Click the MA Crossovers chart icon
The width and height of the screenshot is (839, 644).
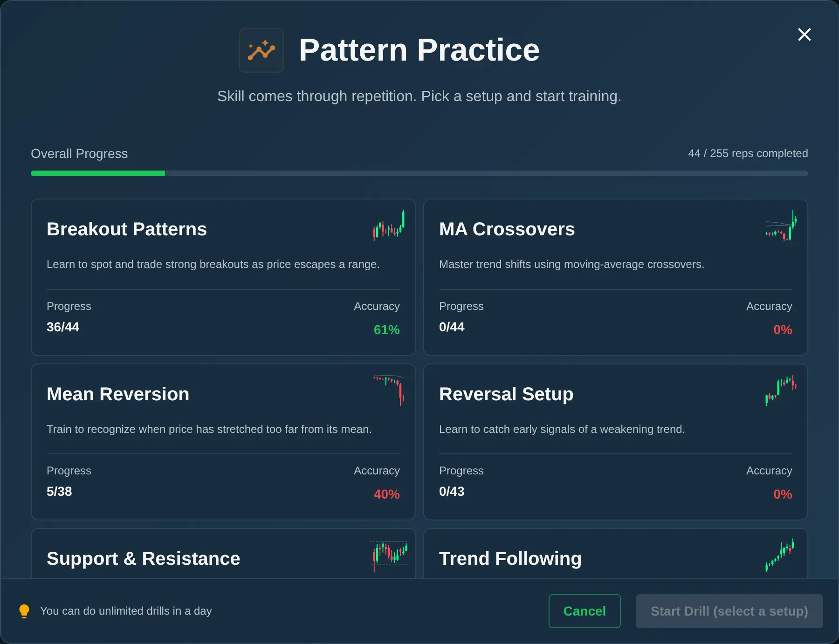point(781,226)
